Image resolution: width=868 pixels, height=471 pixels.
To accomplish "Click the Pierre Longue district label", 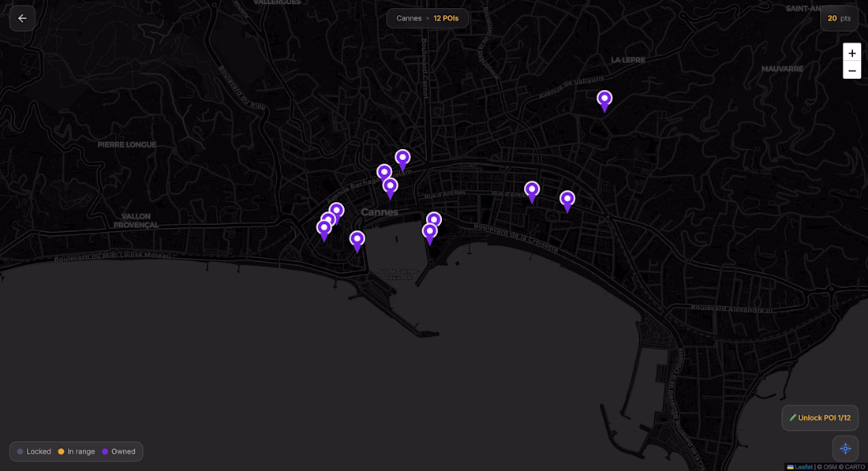I will point(127,144).
